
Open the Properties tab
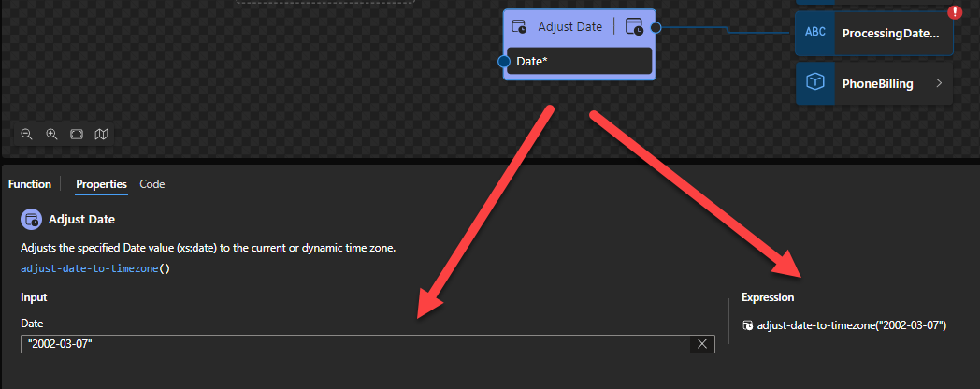[x=101, y=184]
